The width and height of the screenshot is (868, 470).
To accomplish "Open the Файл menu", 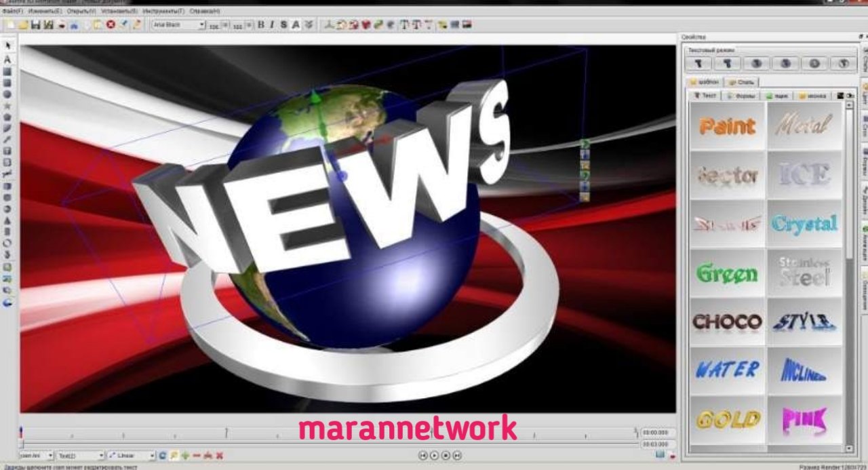I will coord(12,12).
